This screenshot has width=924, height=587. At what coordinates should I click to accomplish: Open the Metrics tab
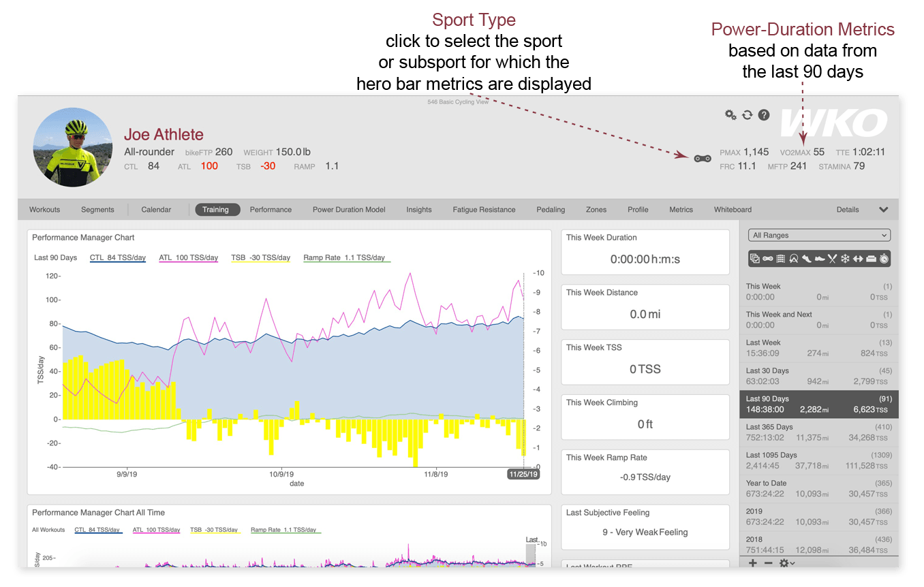[681, 210]
